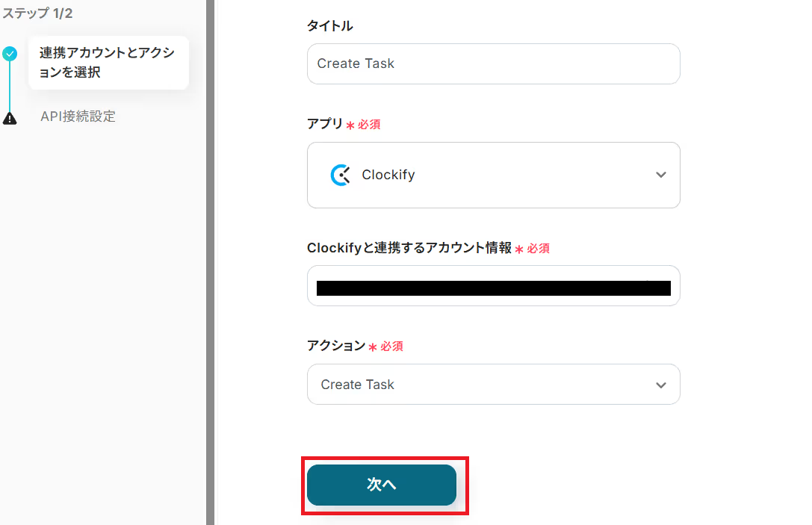Expand the アクション dropdown chevron arrow
The width and height of the screenshot is (812, 525).
click(x=660, y=385)
